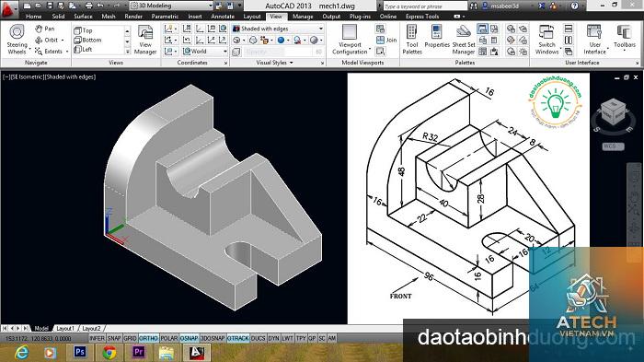Select the Left view preset
The image size is (644, 362).
pos(83,50)
